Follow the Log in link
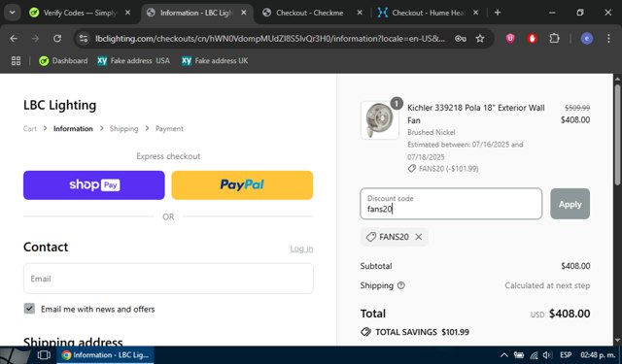Screen dimensions: 622x364 [x=301, y=248]
